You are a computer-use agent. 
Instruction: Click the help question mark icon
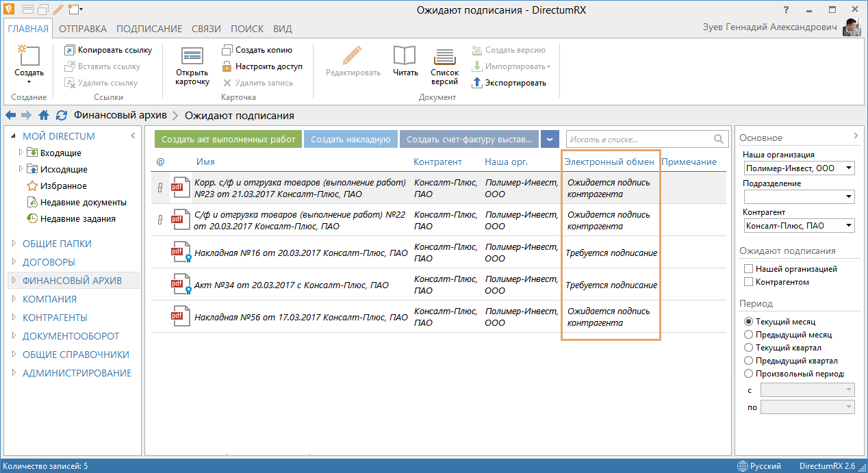click(785, 10)
